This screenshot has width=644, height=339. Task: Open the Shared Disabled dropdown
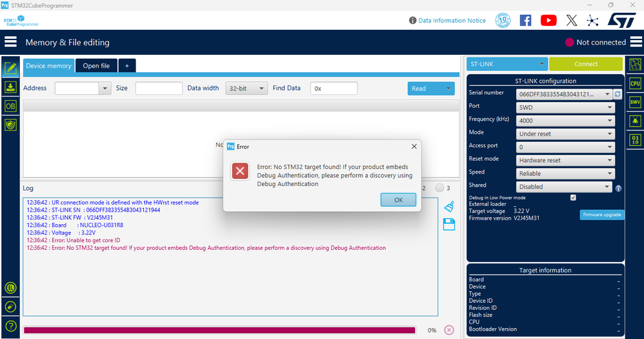564,187
